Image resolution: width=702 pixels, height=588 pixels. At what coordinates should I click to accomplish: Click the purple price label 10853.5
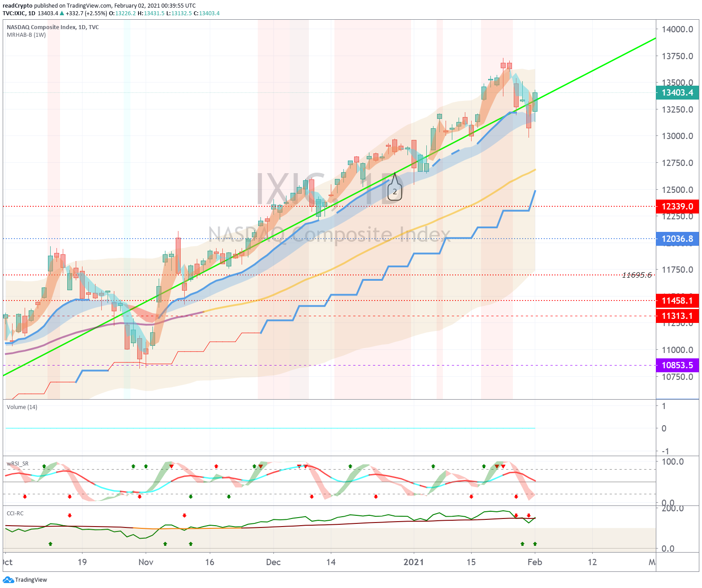click(677, 366)
